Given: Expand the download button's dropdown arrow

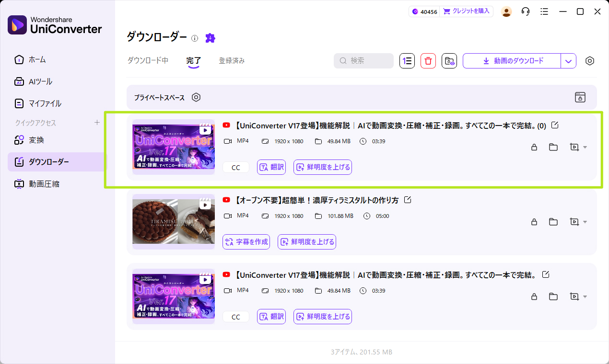Looking at the screenshot, I should [568, 61].
